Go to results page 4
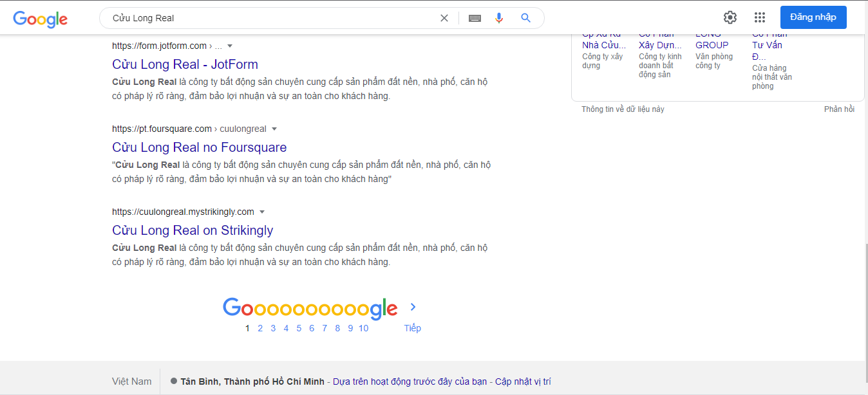Image resolution: width=868 pixels, height=395 pixels. [286, 328]
